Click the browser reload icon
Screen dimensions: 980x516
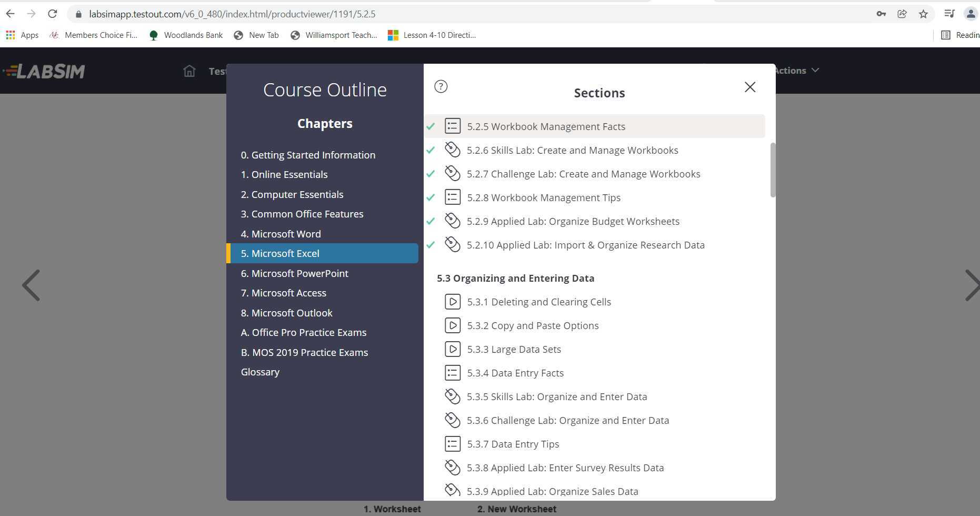click(x=52, y=14)
